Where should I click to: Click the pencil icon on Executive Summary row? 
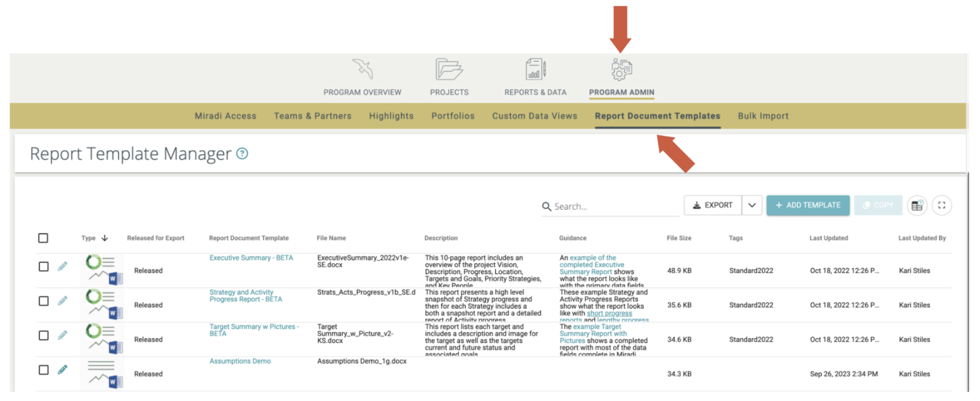pyautogui.click(x=62, y=266)
